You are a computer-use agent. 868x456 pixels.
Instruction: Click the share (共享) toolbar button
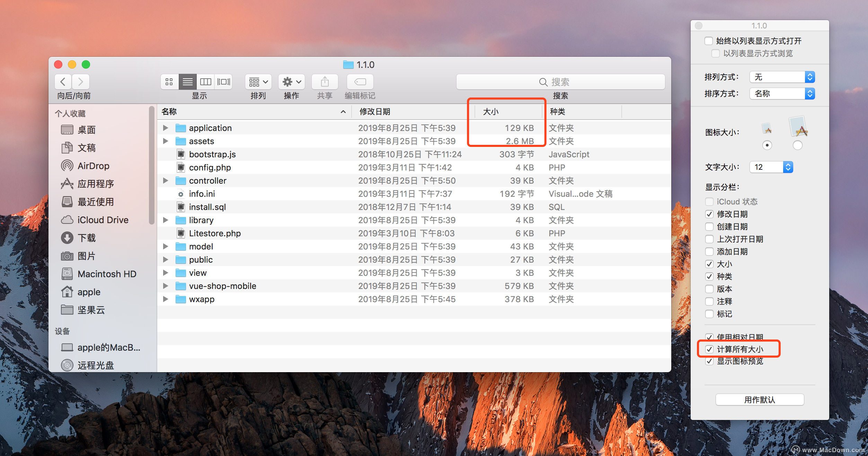click(x=325, y=82)
